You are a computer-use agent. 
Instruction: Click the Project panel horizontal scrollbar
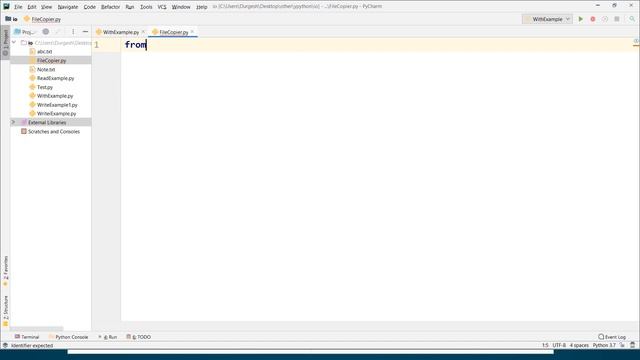[x=37, y=329]
